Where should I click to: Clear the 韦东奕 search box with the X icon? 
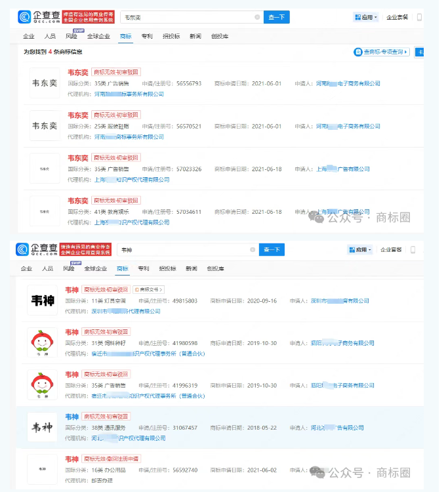[x=256, y=17]
